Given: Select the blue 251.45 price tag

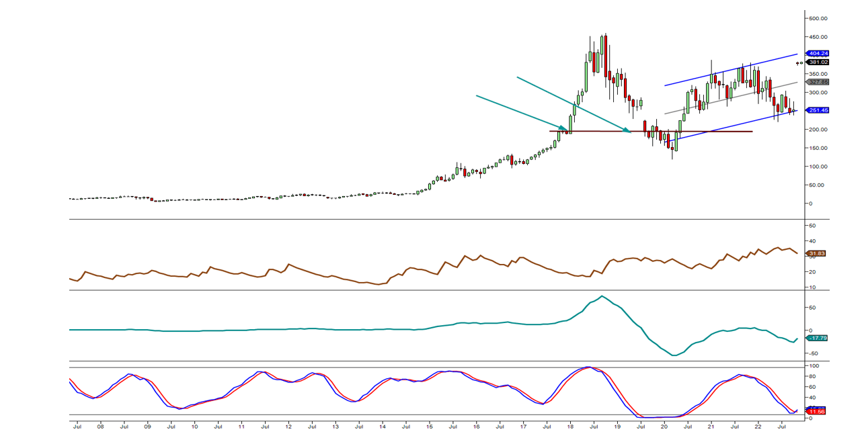Looking at the screenshot, I should point(818,110).
